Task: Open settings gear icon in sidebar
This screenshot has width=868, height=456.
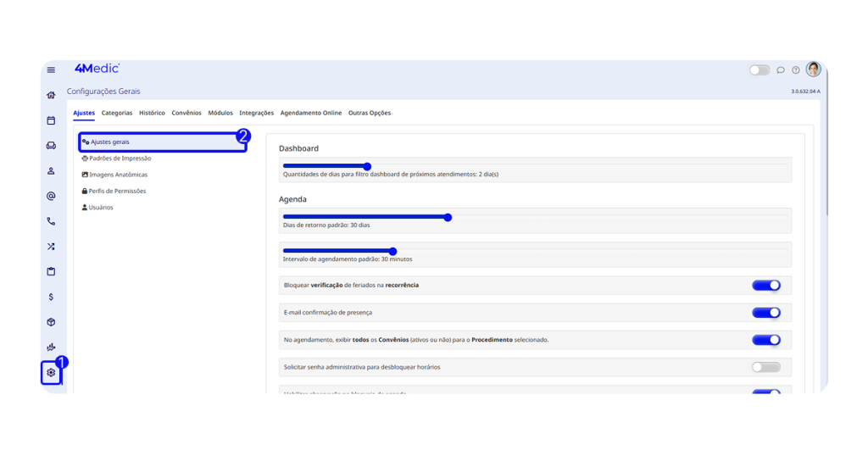Action: click(x=51, y=372)
